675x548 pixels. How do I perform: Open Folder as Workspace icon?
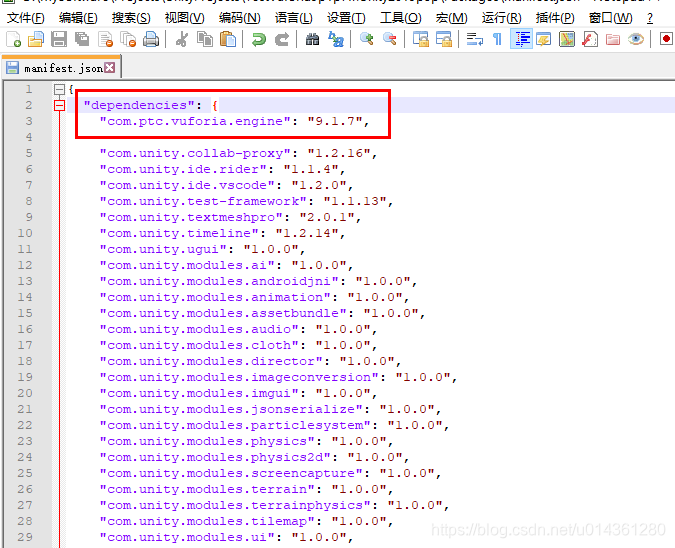(x=613, y=40)
